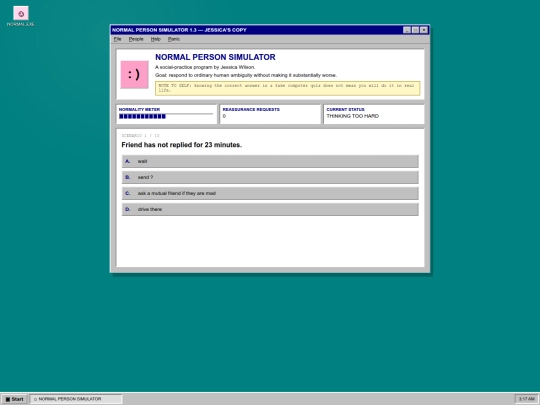Viewport: 540px width, 405px height.
Task: Close the Normal Person Simulator window
Action: [424, 30]
